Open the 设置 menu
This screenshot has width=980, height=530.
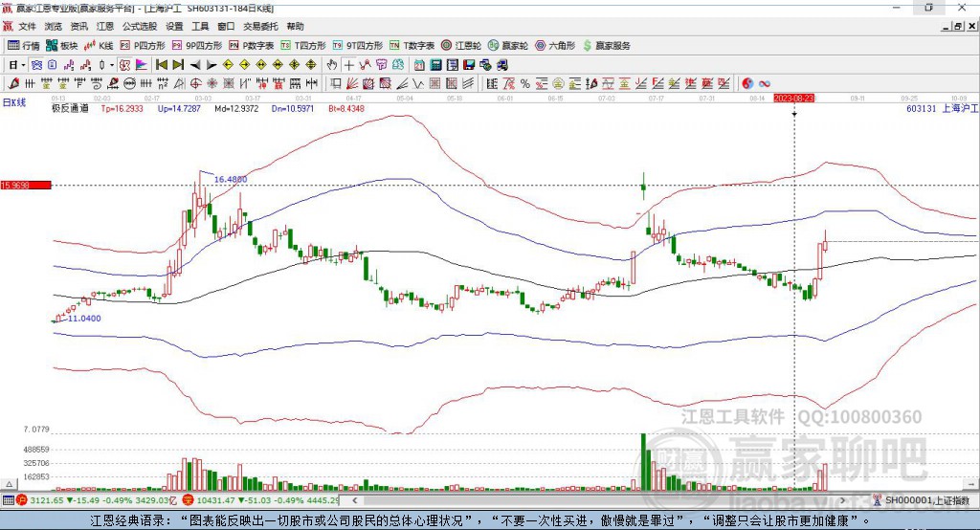click(x=174, y=26)
